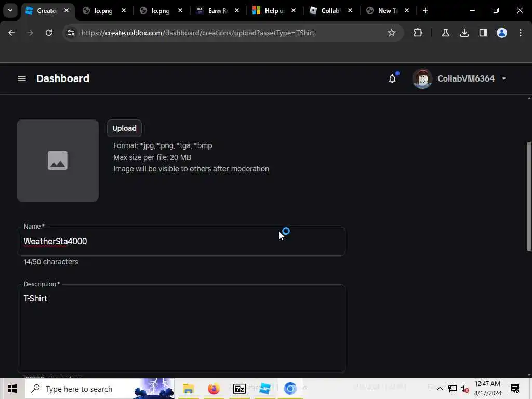Click the network tray icon
The height and width of the screenshot is (399, 532).
pyautogui.click(x=453, y=389)
